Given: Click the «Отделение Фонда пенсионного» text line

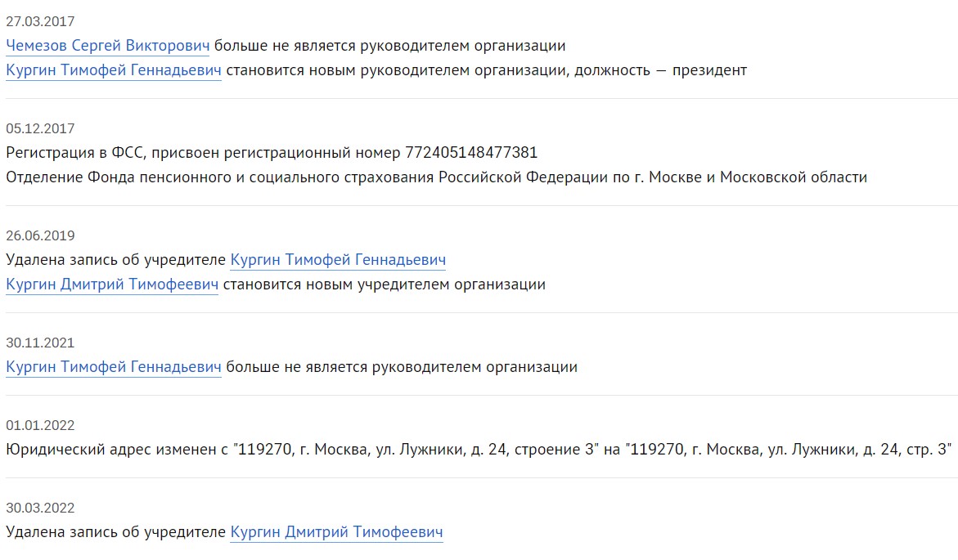Looking at the screenshot, I should (436, 177).
